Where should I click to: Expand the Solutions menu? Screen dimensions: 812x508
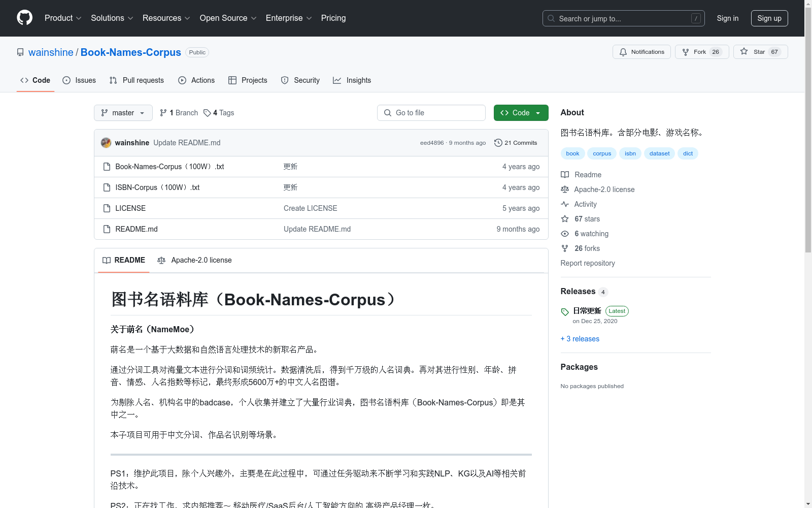(112, 18)
